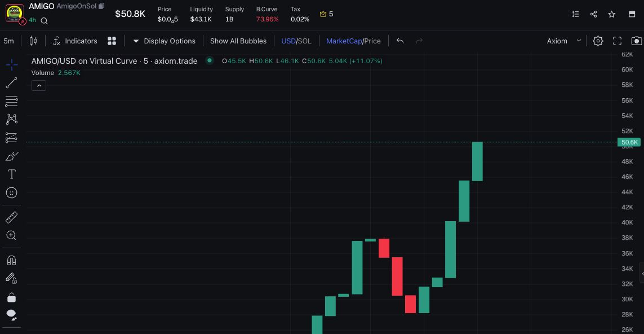644x334 pixels.
Task: Redo the last chart action
Action: click(419, 41)
